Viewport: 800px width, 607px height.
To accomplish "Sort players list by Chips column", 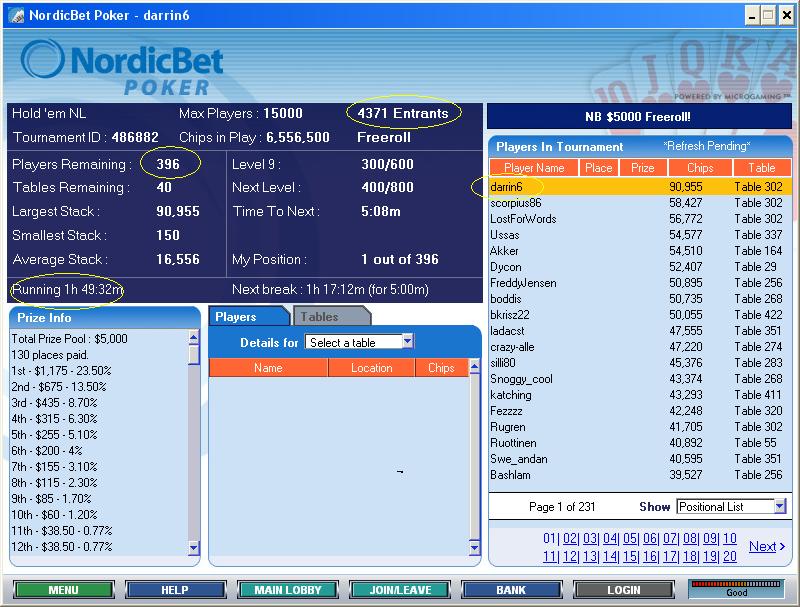I will (700, 168).
